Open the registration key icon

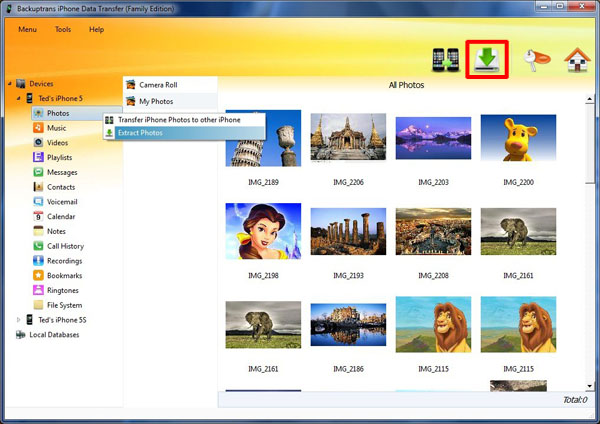coord(536,60)
